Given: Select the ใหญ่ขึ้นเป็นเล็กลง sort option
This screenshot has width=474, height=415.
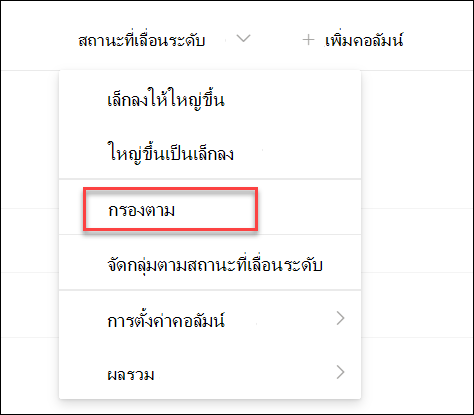Looking at the screenshot, I should pyautogui.click(x=210, y=153).
